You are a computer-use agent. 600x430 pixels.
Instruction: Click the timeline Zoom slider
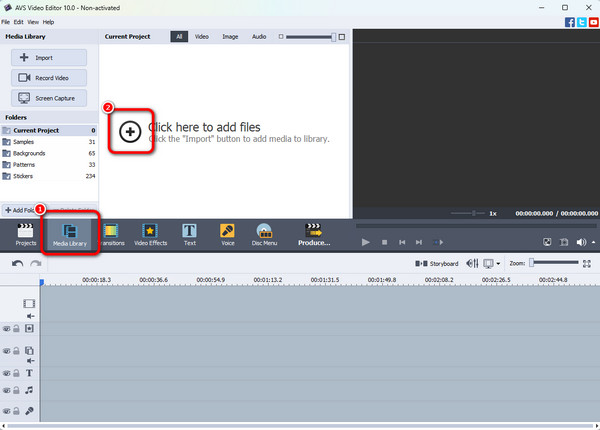coord(554,263)
